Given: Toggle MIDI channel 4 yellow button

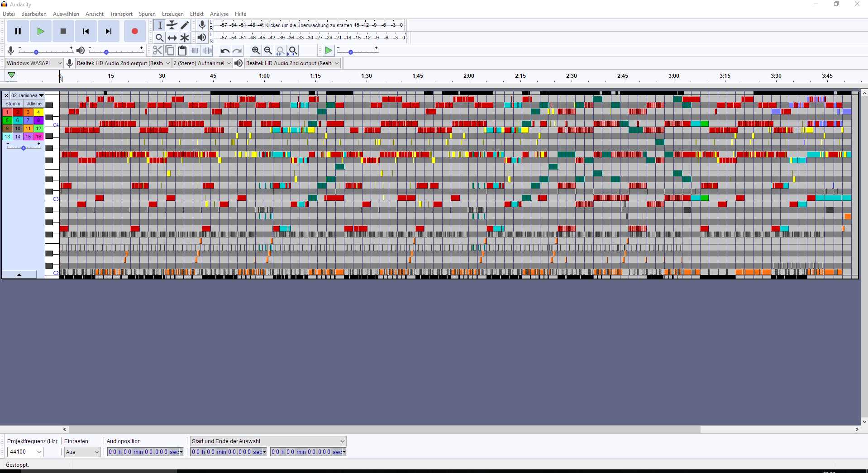Looking at the screenshot, I should click(x=38, y=112).
